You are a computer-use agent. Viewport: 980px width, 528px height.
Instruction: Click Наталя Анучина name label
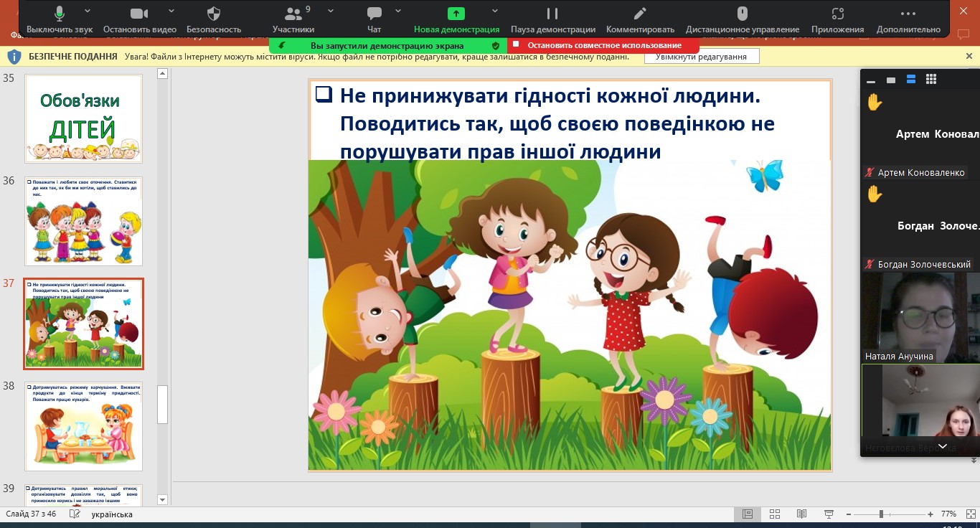(898, 357)
